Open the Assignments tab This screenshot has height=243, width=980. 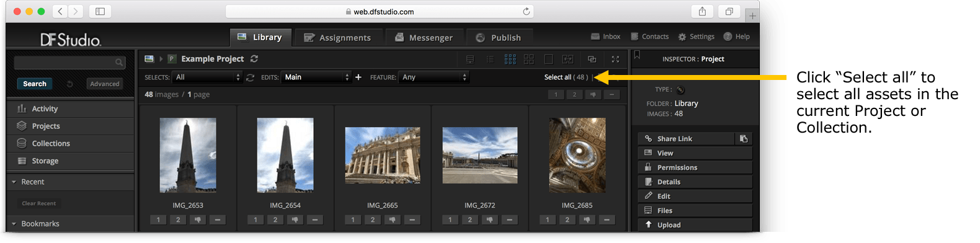(337, 37)
